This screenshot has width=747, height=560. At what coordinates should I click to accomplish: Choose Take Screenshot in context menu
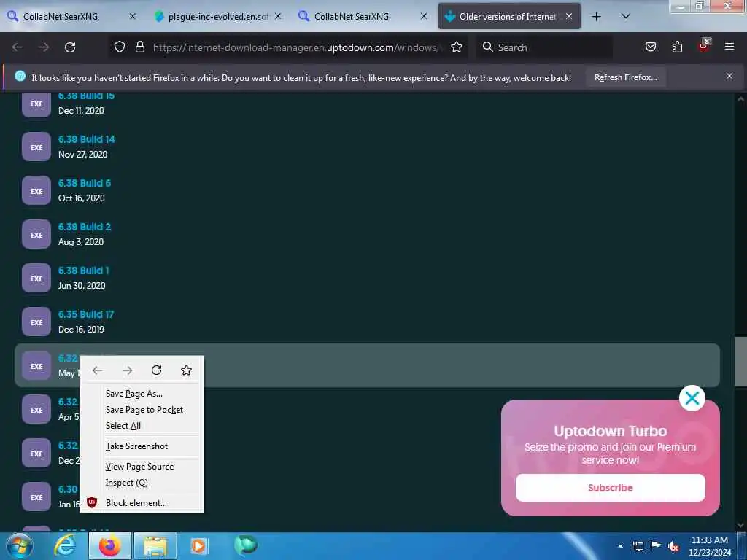tap(142, 446)
